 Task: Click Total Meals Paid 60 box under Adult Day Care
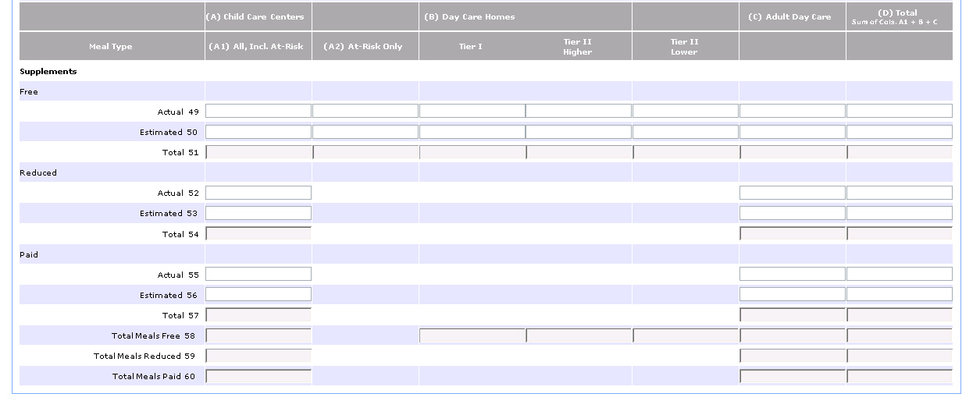pos(793,377)
